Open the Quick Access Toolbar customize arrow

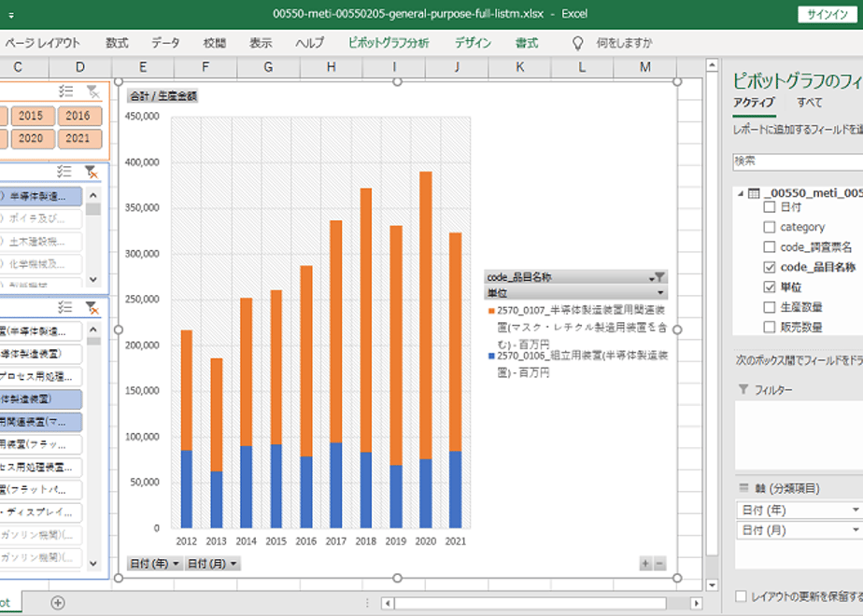[x=11, y=15]
